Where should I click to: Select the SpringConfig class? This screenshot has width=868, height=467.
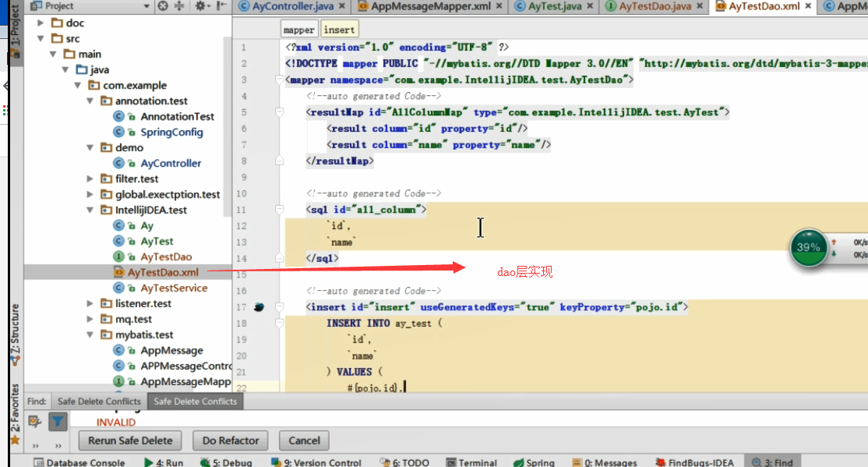(171, 132)
